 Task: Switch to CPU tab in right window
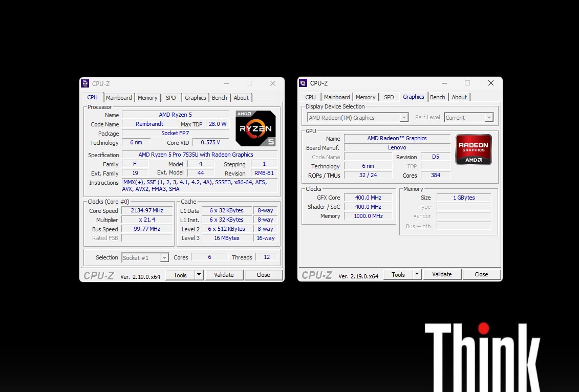310,97
